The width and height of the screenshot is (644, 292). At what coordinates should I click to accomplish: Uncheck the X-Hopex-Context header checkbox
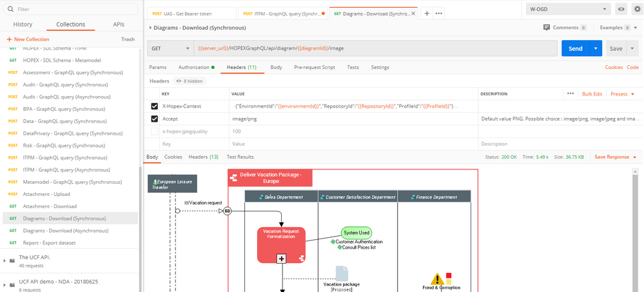(x=154, y=106)
